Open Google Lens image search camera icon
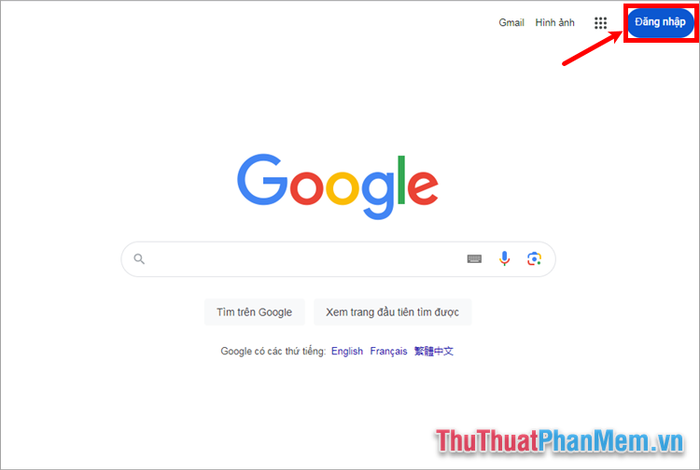 (534, 258)
